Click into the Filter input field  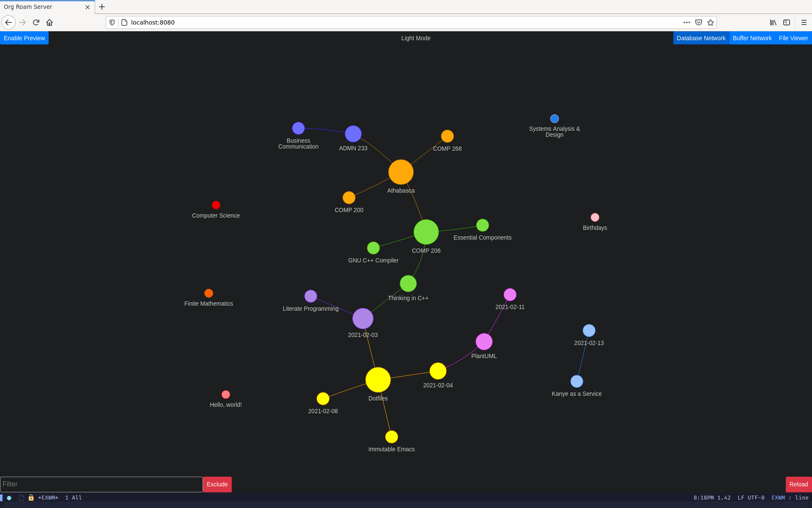click(101, 484)
